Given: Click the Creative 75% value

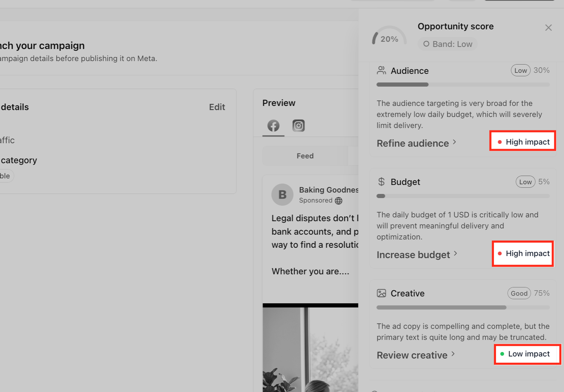Looking at the screenshot, I should tap(542, 293).
